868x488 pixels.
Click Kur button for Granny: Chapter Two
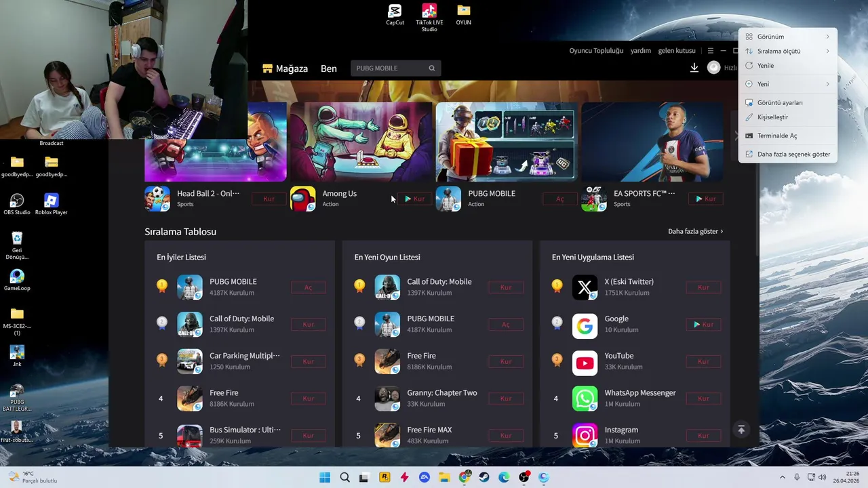(506, 399)
